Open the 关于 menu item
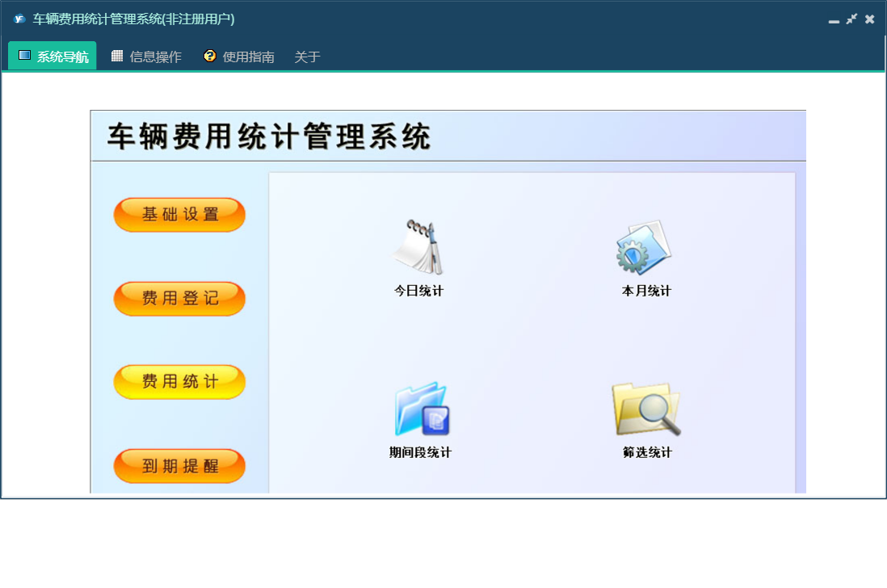Image resolution: width=887 pixels, height=588 pixels. coord(307,57)
